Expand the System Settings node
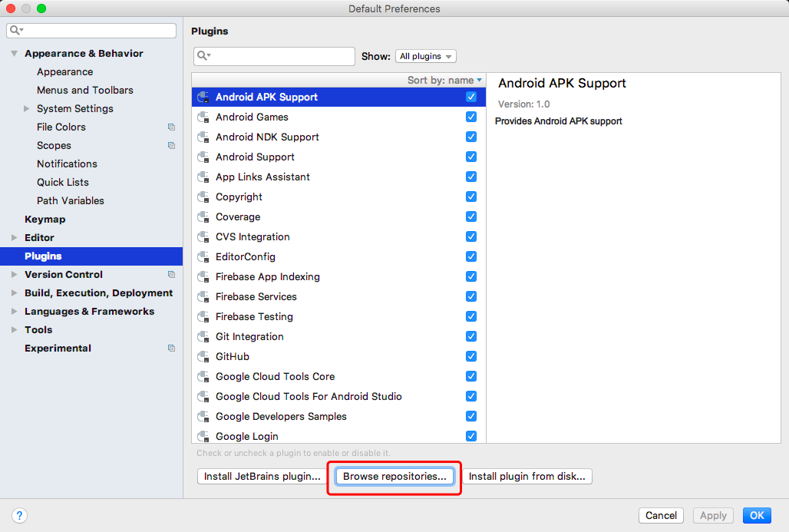This screenshot has width=789, height=532. (x=27, y=109)
